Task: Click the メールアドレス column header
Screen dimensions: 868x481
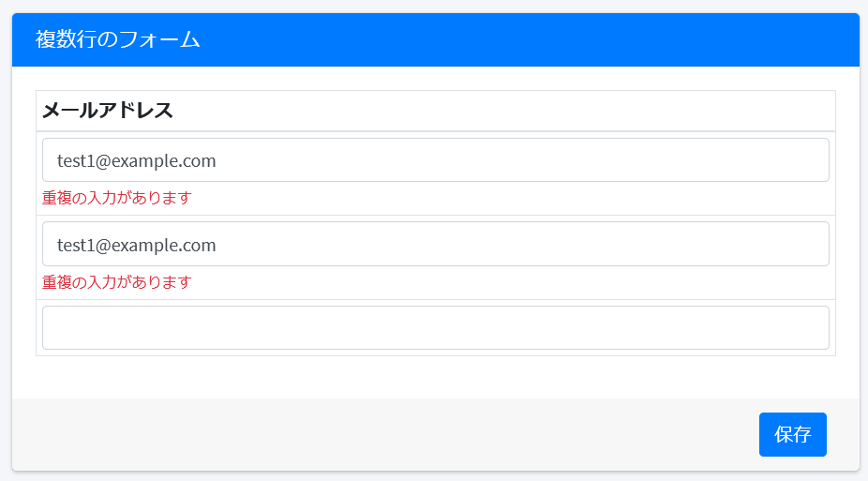Action: [x=436, y=111]
